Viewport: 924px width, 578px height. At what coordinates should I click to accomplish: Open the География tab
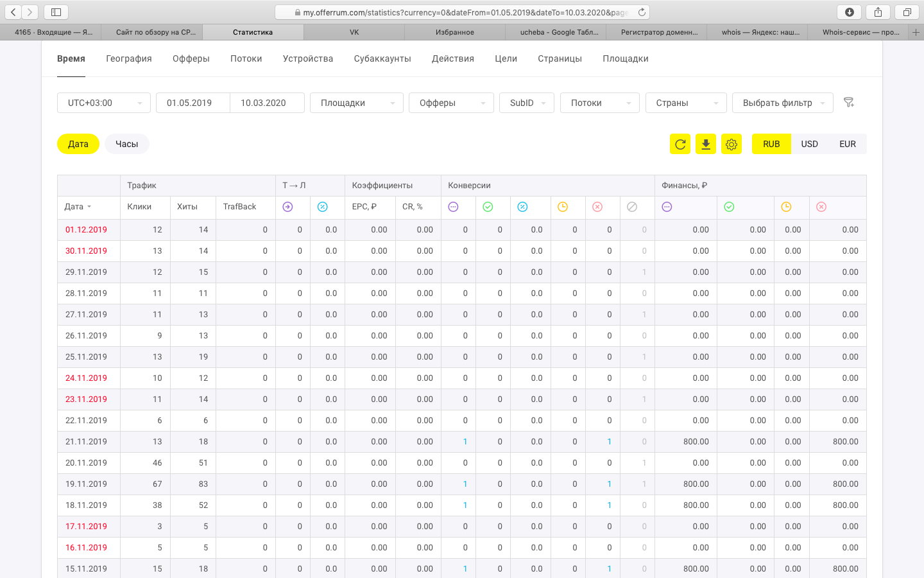tap(129, 58)
